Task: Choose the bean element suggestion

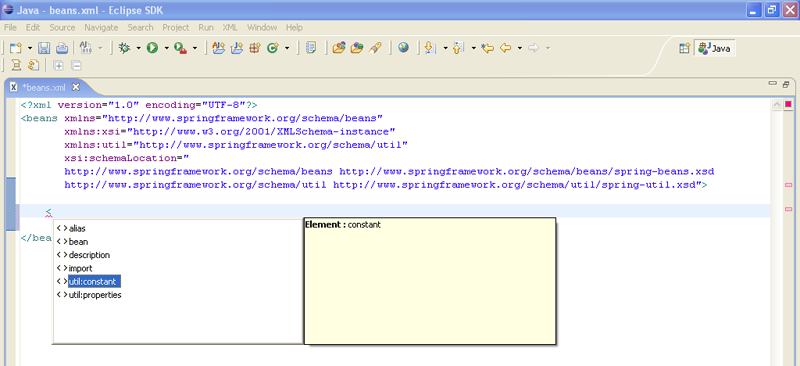Action: (78, 242)
